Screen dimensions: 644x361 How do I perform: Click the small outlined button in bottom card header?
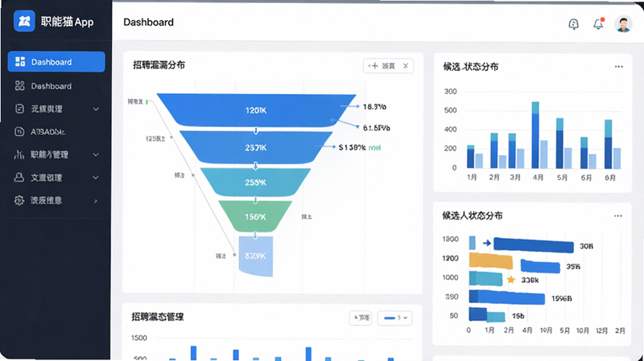point(361,318)
